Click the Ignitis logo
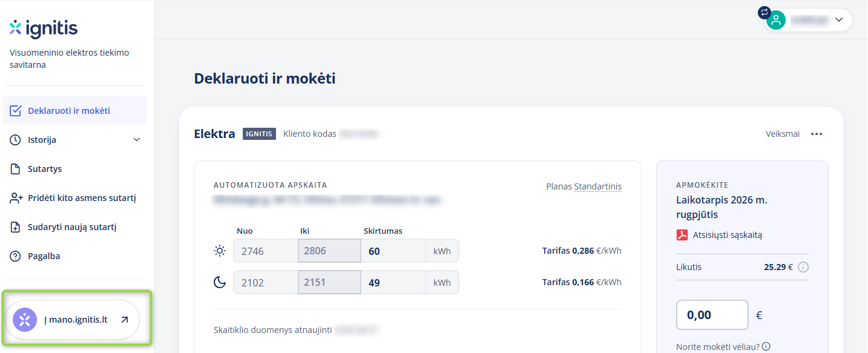868x353 pixels. [x=44, y=28]
